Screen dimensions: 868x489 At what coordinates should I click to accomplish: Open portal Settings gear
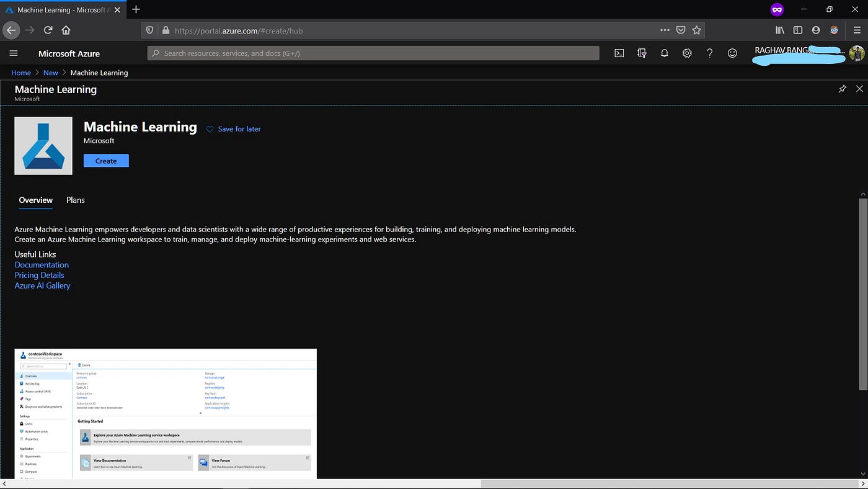click(687, 53)
